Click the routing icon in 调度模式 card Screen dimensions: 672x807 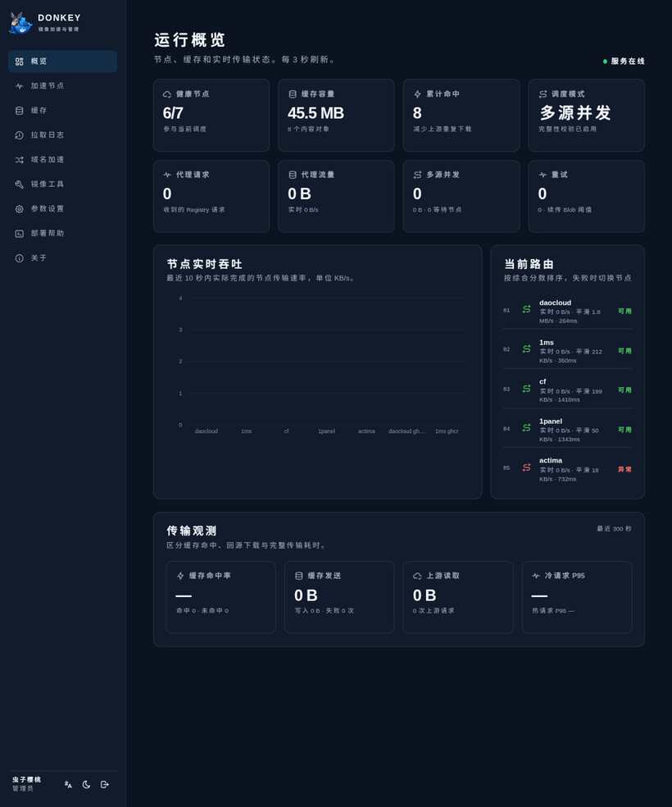pos(543,94)
